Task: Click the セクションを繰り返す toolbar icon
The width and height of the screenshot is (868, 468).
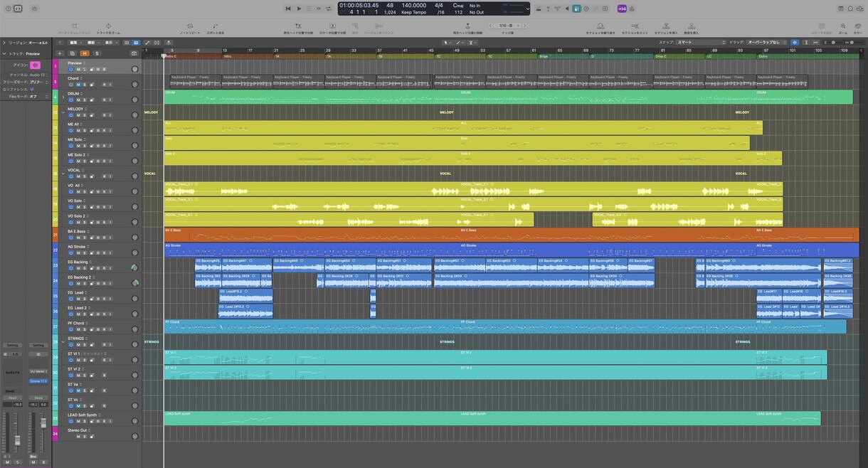Action: click(600, 28)
